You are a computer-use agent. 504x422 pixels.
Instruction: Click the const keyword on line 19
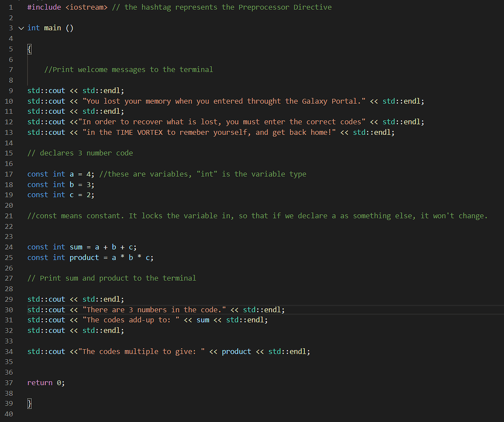point(37,195)
